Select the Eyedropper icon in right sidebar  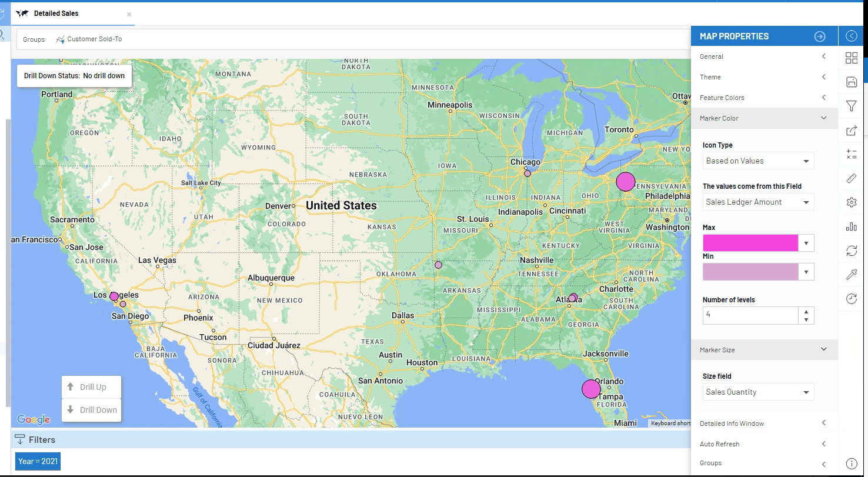click(x=851, y=274)
